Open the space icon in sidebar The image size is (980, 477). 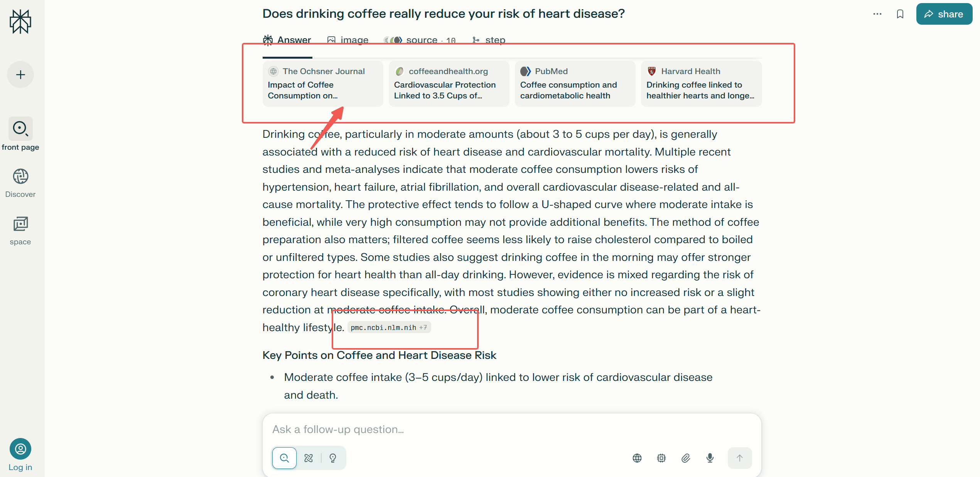coord(20,224)
